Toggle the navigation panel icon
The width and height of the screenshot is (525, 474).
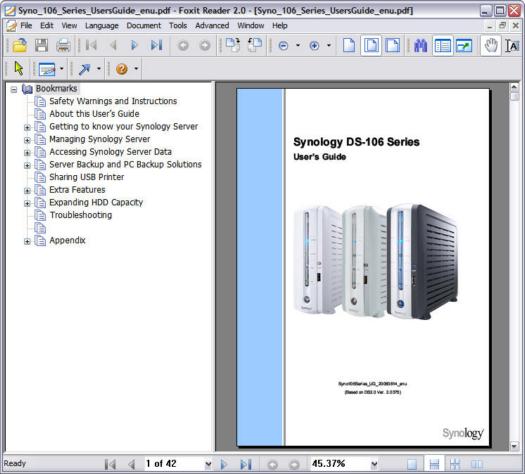coord(442,46)
